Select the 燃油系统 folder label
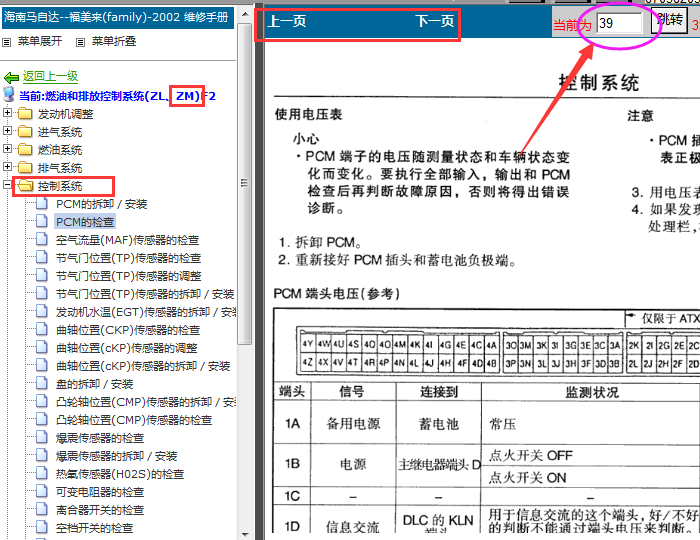This screenshot has width=700, height=540. pos(60,150)
